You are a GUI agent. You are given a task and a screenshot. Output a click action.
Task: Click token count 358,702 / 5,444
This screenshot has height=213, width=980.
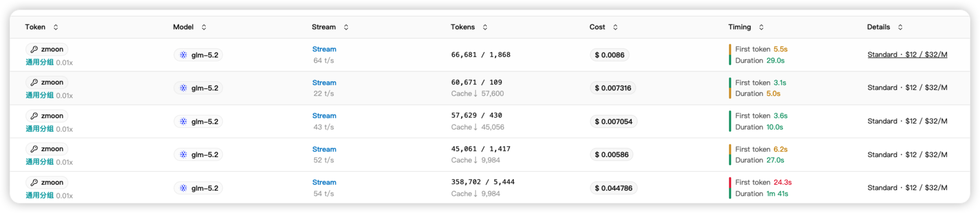(483, 182)
